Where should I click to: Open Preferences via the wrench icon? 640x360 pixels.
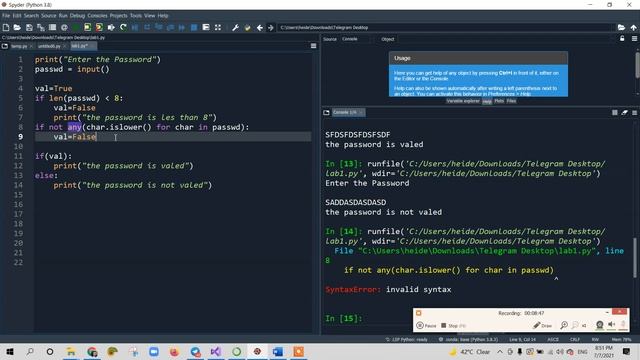[x=236, y=27]
